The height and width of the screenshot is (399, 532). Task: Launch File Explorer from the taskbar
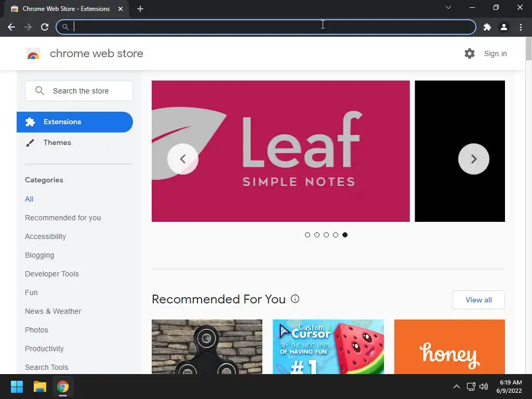click(39, 387)
